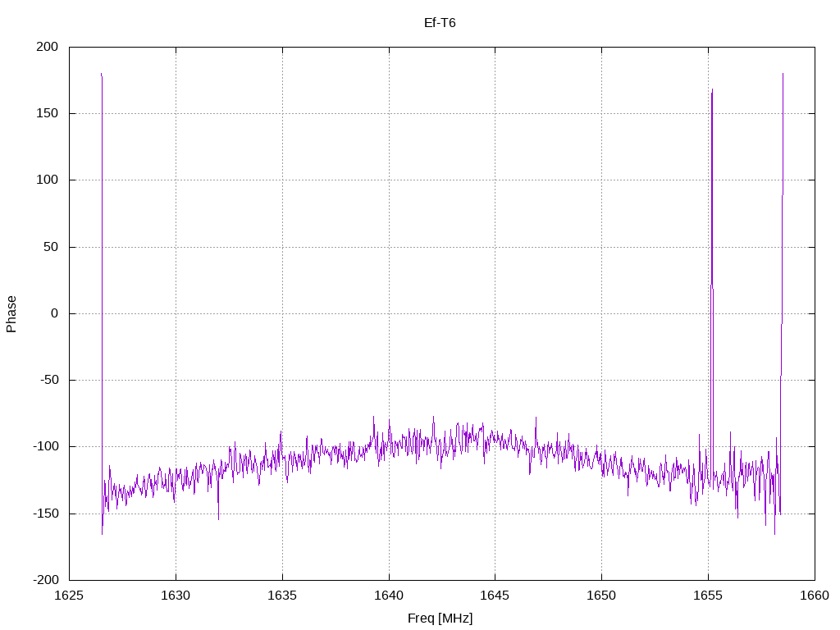Click y-axis tick label -150
The height and width of the screenshot is (630, 840).
pyautogui.click(x=46, y=514)
